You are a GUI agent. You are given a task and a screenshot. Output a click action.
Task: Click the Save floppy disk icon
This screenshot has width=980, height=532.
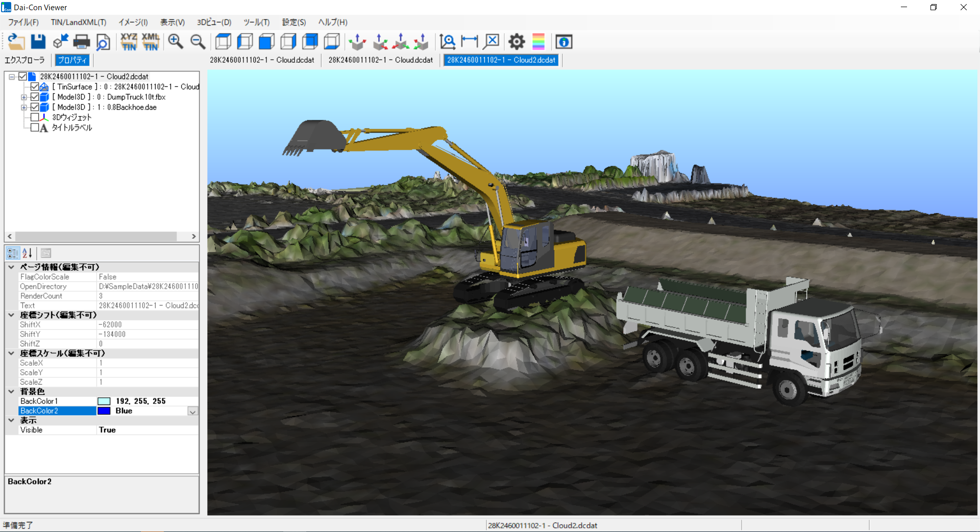[38, 42]
